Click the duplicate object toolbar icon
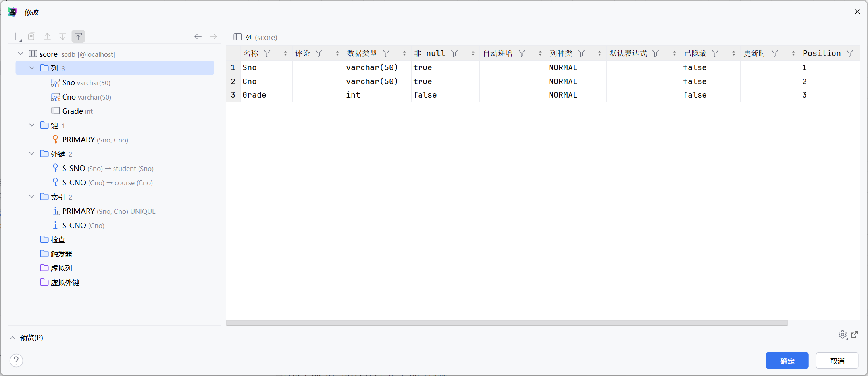 point(32,36)
